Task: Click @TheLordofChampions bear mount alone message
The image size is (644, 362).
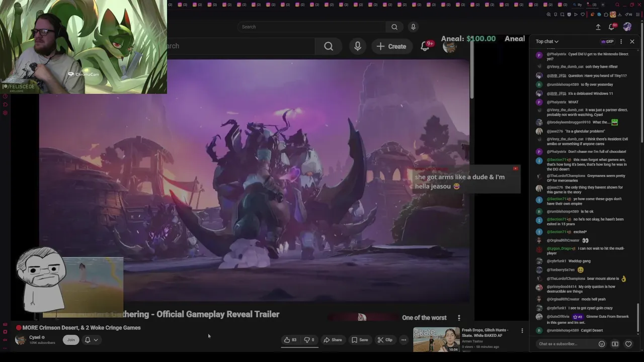Action: [x=582, y=279]
